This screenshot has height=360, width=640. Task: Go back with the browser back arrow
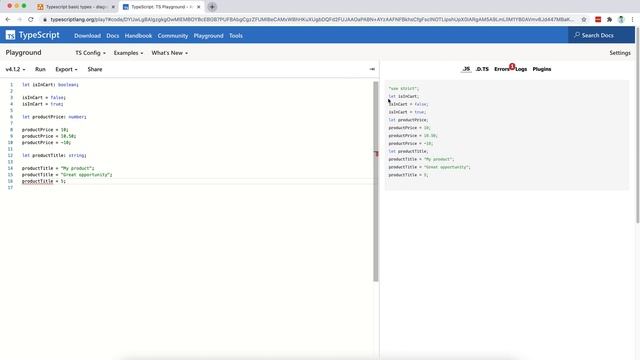coord(8,19)
